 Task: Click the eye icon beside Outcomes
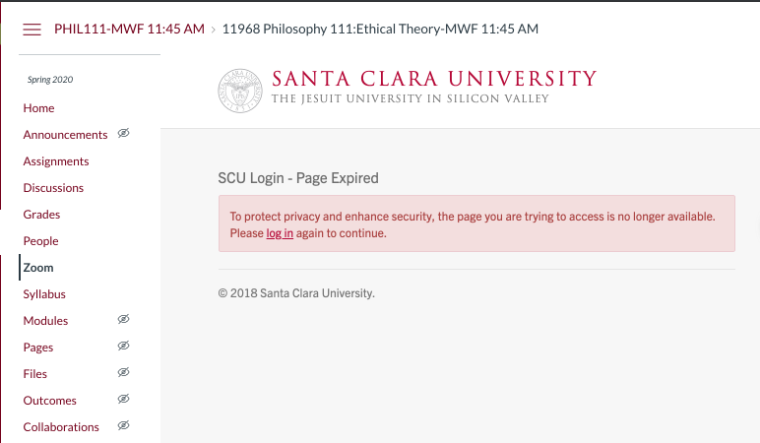(x=124, y=399)
